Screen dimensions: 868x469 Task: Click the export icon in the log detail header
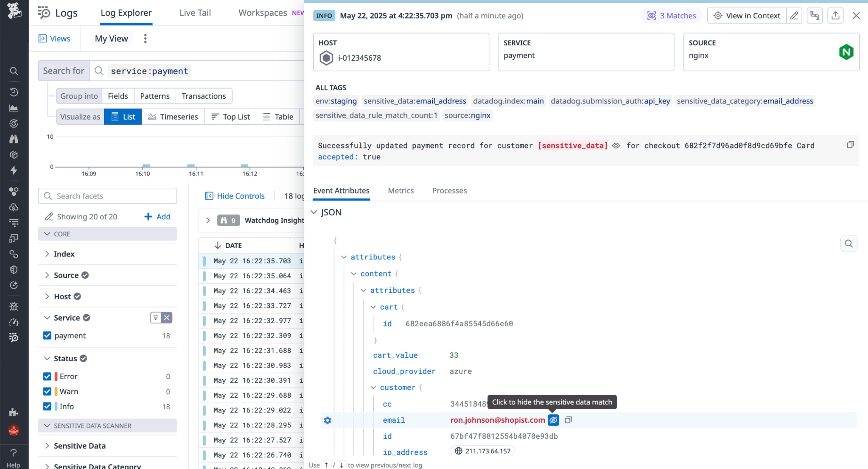(x=835, y=15)
